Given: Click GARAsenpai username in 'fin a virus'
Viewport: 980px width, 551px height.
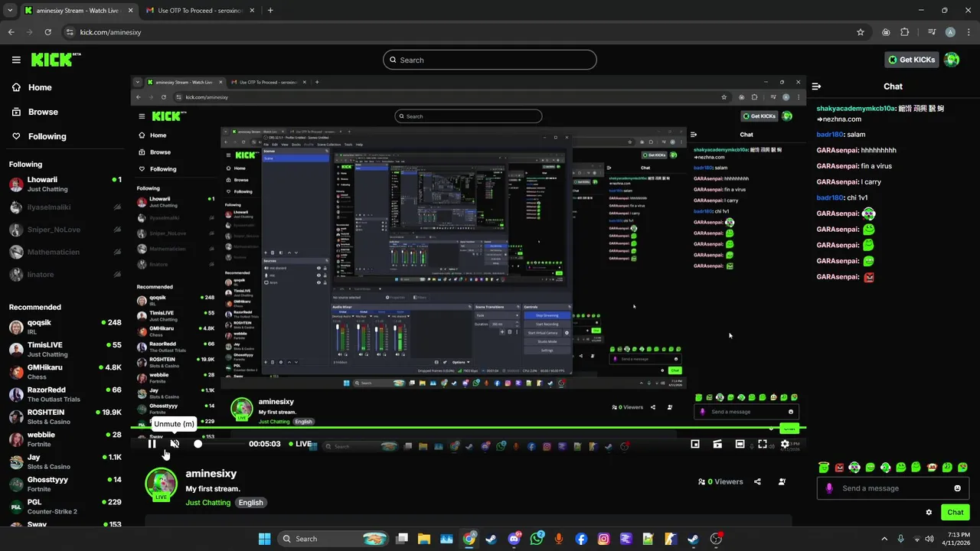Looking at the screenshot, I should pos(838,166).
